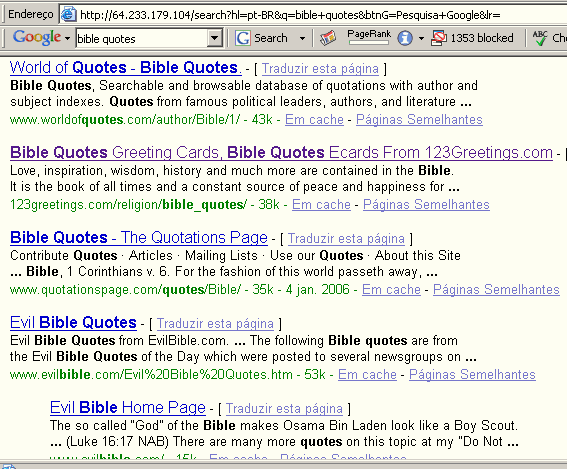Click the PageRank indicator bar
This screenshot has height=469, width=567.
369,43
